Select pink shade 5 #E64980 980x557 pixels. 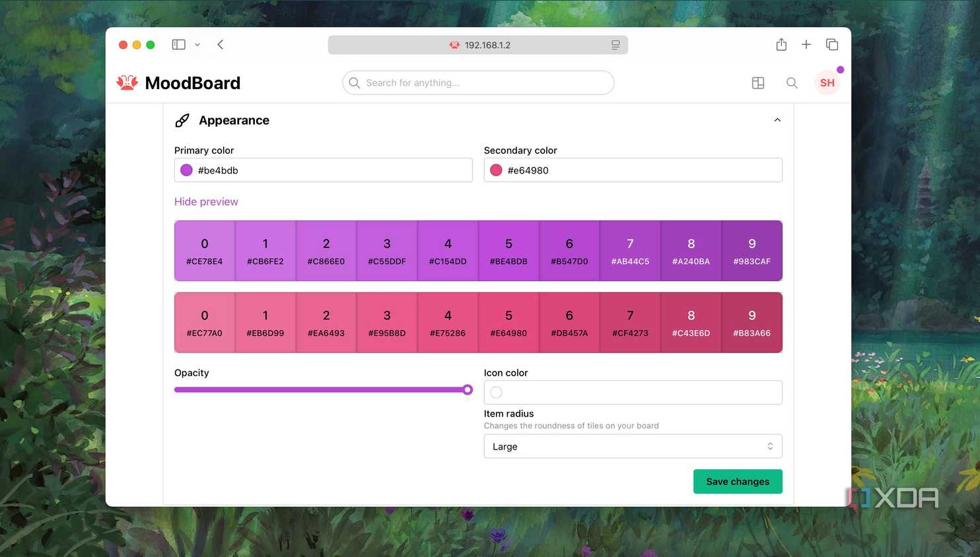[508, 323]
